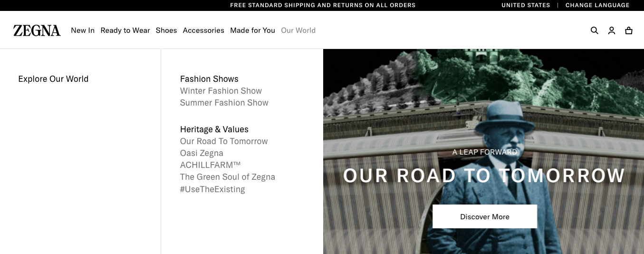
Task: Click the Discover More button
Action: (485, 216)
